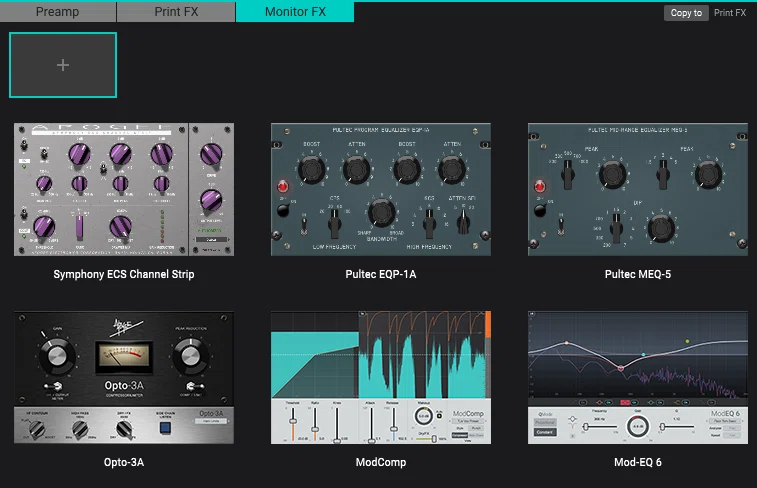The height and width of the screenshot is (488, 757).
Task: Switch to the Preamp tab
Action: point(58,12)
